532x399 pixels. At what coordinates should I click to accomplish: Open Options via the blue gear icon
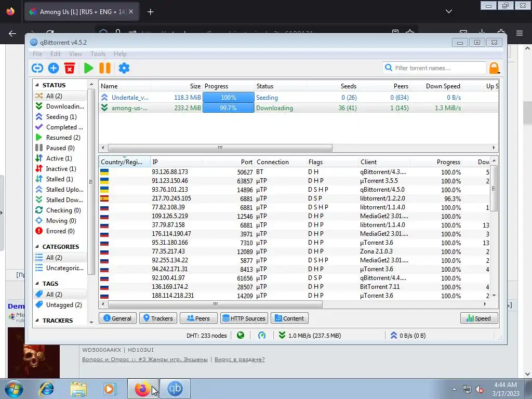[x=124, y=68]
